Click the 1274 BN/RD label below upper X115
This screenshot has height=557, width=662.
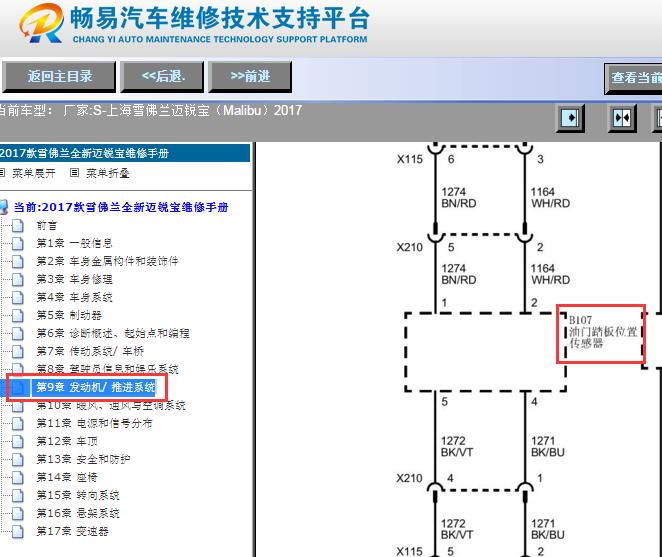tap(459, 198)
